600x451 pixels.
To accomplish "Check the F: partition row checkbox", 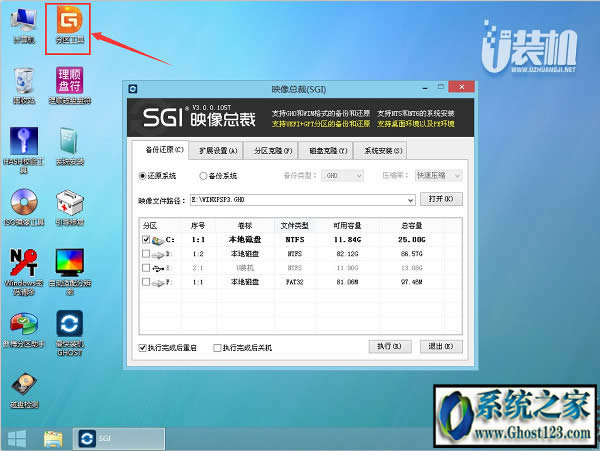I will (147, 284).
